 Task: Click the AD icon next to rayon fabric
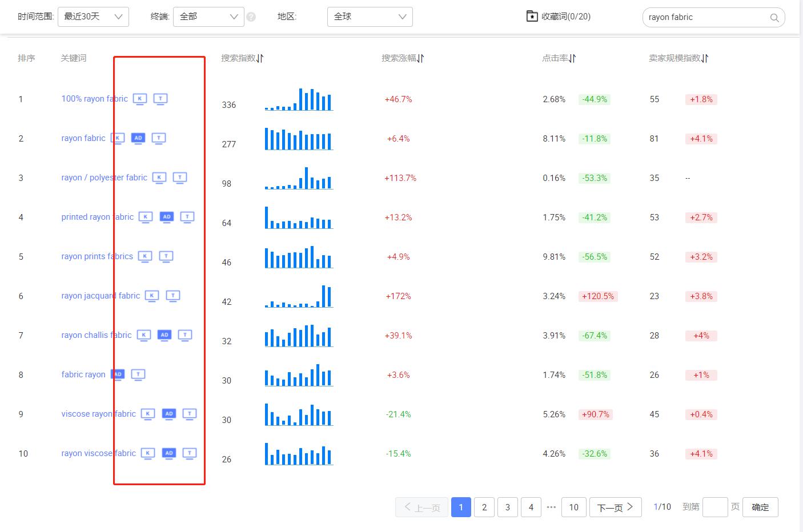click(x=138, y=138)
